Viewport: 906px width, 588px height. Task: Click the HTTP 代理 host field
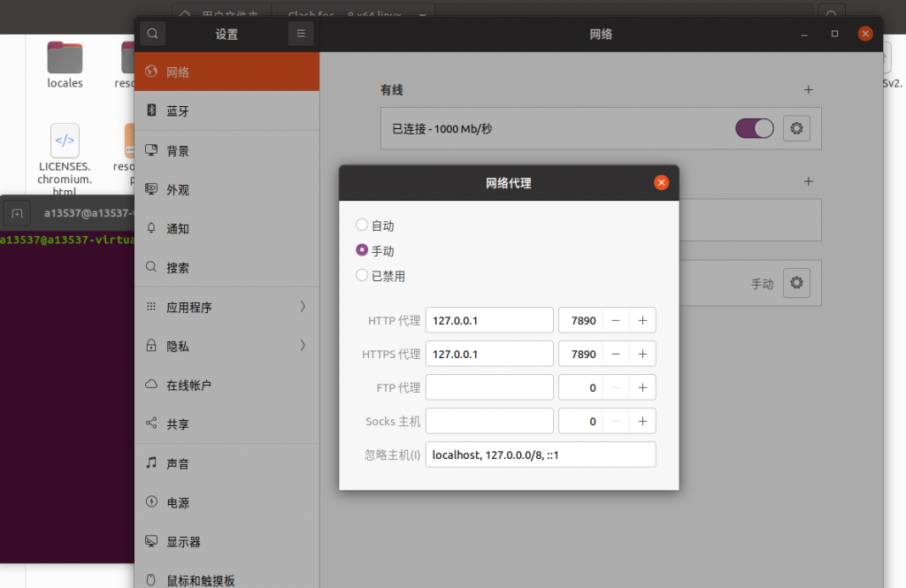489,320
